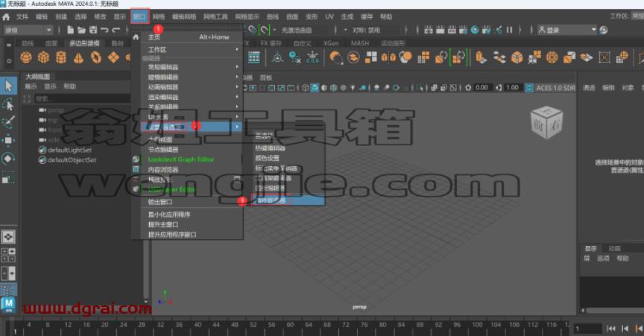
Task: Click the circular UV wheel shelf icon
Action: [x=552, y=57]
